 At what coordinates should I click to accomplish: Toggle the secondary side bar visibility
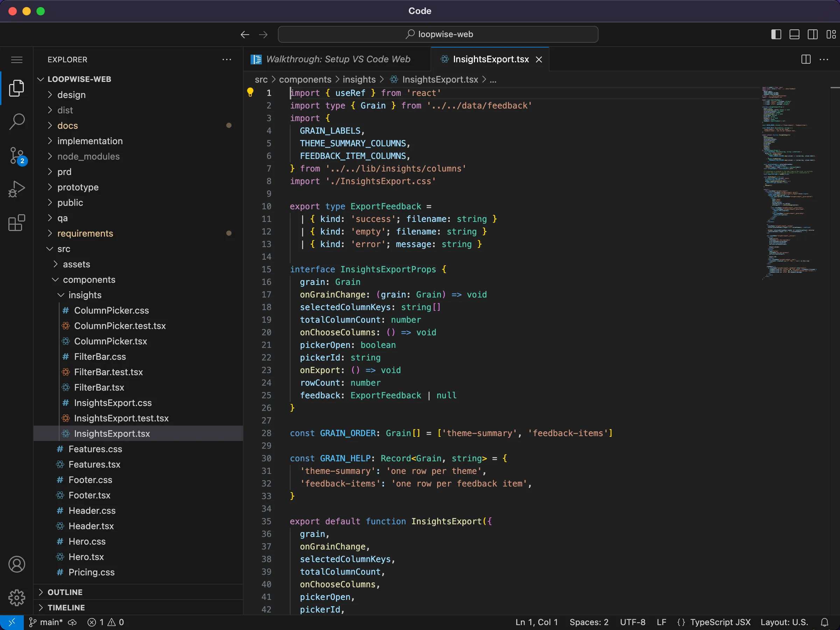[x=813, y=35]
